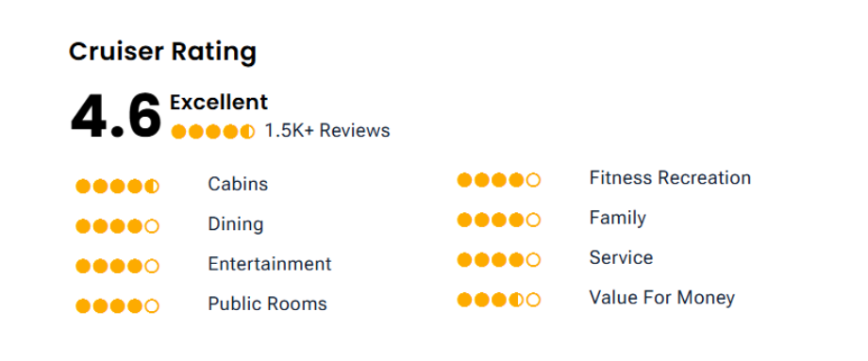The height and width of the screenshot is (361, 868).
Task: Click the Fitness Recreation rating dots
Action: [x=499, y=180]
